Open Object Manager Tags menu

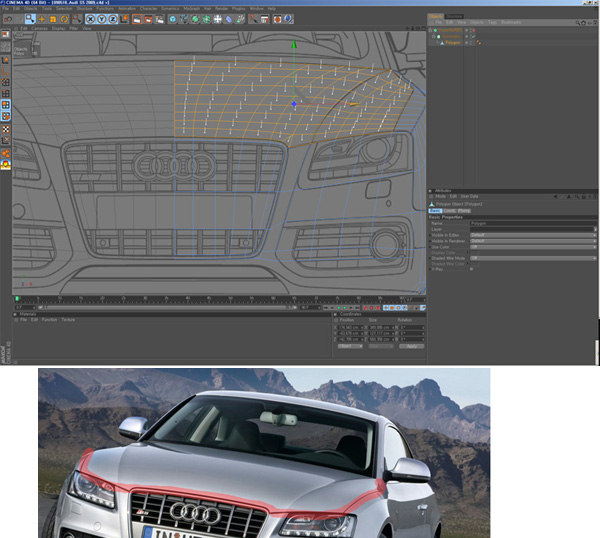[x=492, y=22]
